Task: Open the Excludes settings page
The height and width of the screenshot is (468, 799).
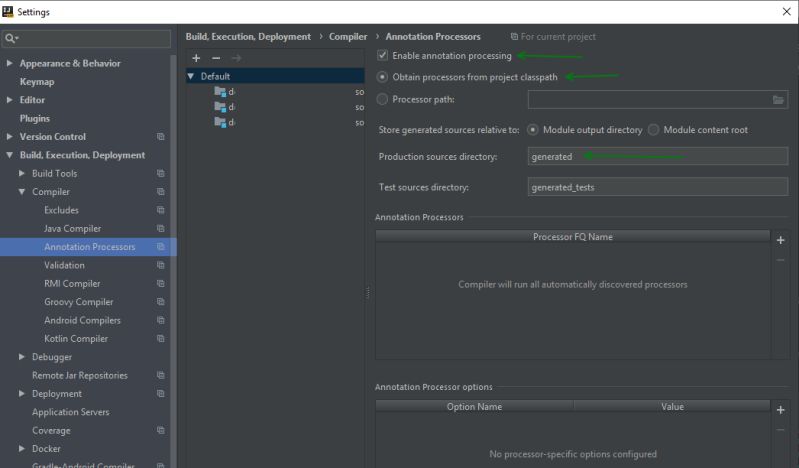Action: click(x=61, y=210)
